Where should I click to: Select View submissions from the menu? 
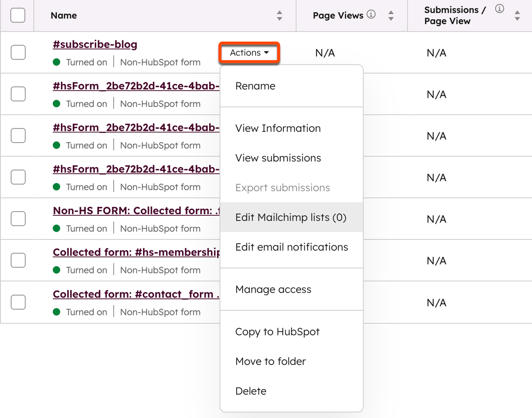pyautogui.click(x=278, y=157)
